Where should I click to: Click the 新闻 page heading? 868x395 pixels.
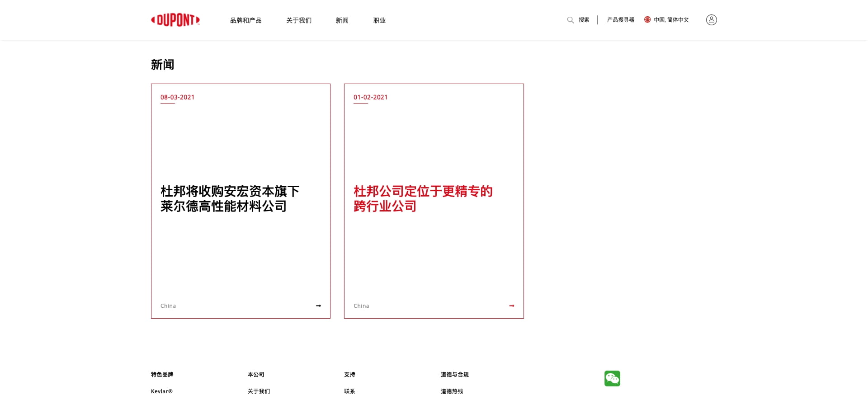point(162,65)
